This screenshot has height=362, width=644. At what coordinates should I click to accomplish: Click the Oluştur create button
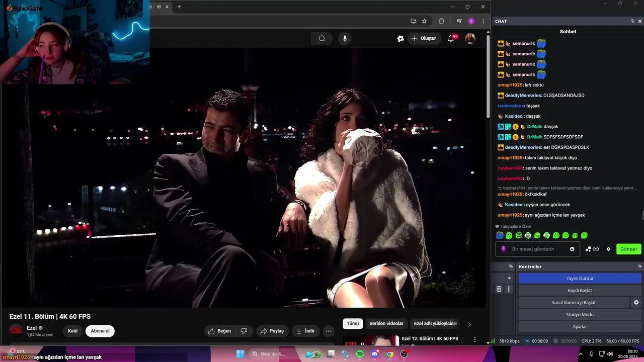coord(424,38)
